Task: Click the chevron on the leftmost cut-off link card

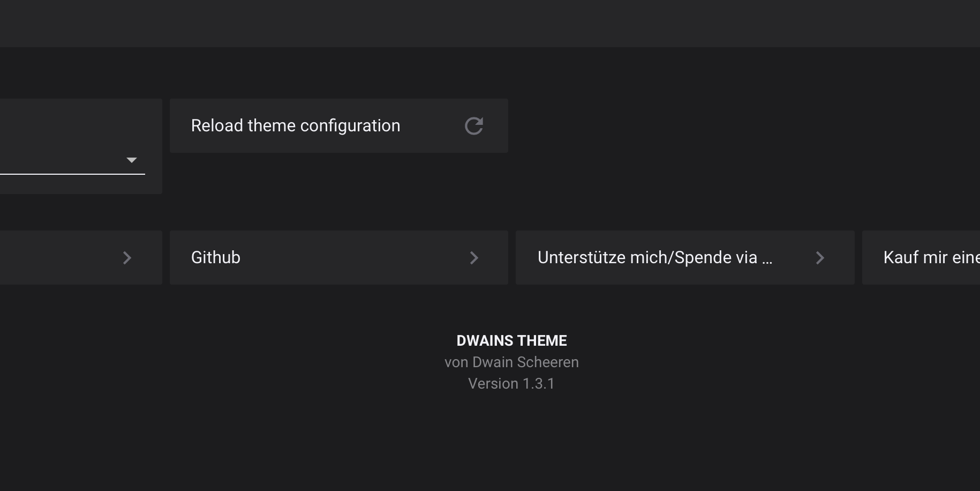Action: [x=127, y=258]
